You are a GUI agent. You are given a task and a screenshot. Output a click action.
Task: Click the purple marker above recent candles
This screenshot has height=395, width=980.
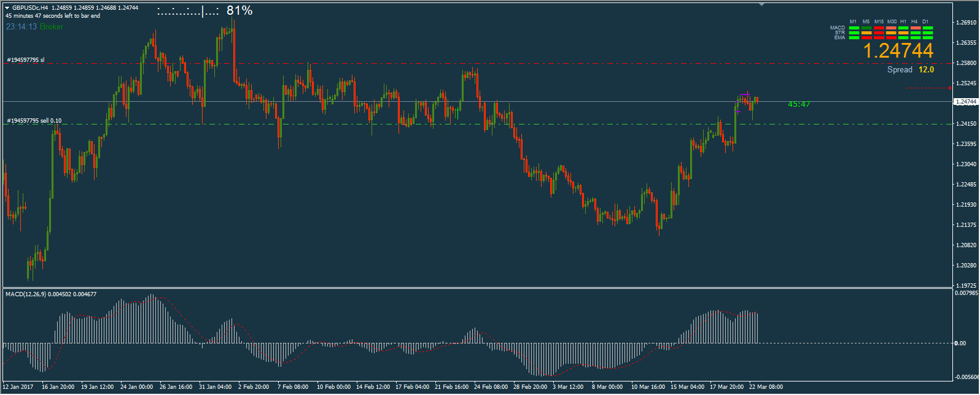(x=744, y=94)
